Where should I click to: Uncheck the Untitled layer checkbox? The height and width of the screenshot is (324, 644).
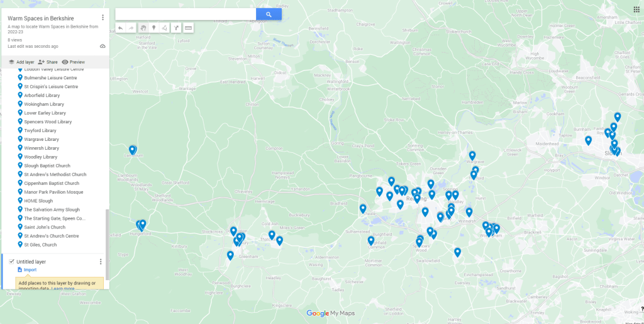pyautogui.click(x=12, y=261)
